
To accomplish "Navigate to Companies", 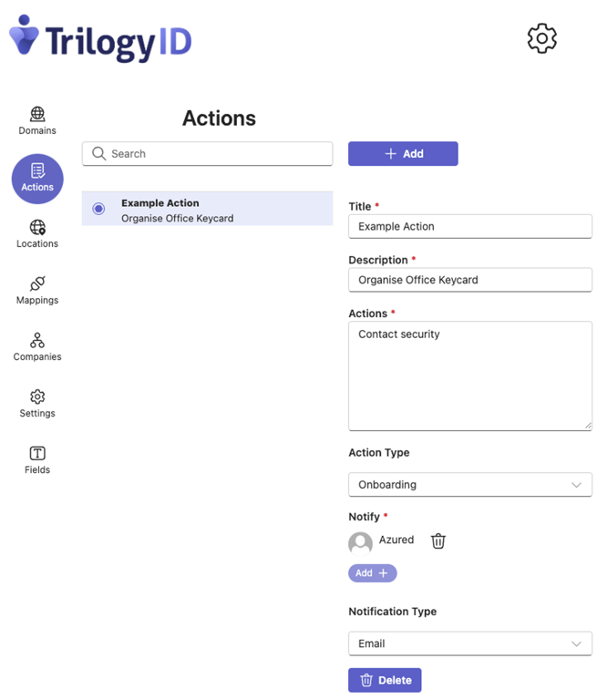I will tap(37, 347).
